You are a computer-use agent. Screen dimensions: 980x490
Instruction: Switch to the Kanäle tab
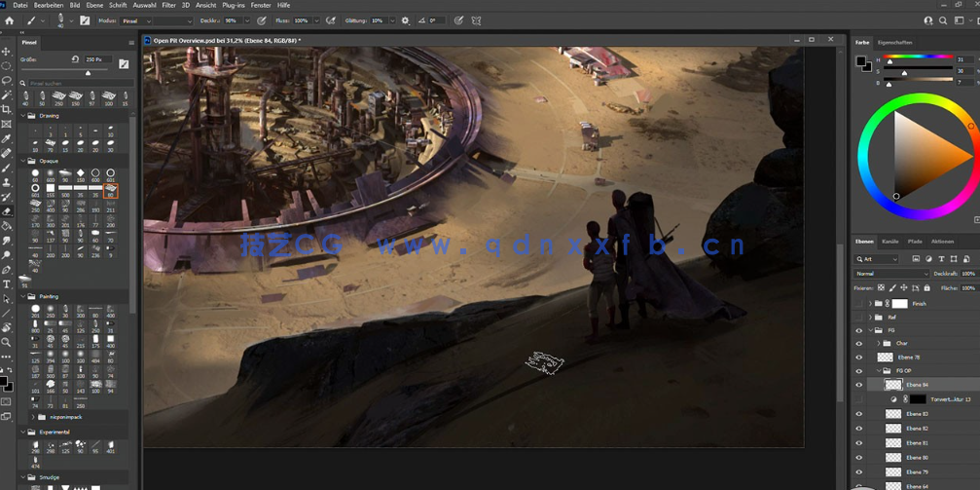click(890, 242)
